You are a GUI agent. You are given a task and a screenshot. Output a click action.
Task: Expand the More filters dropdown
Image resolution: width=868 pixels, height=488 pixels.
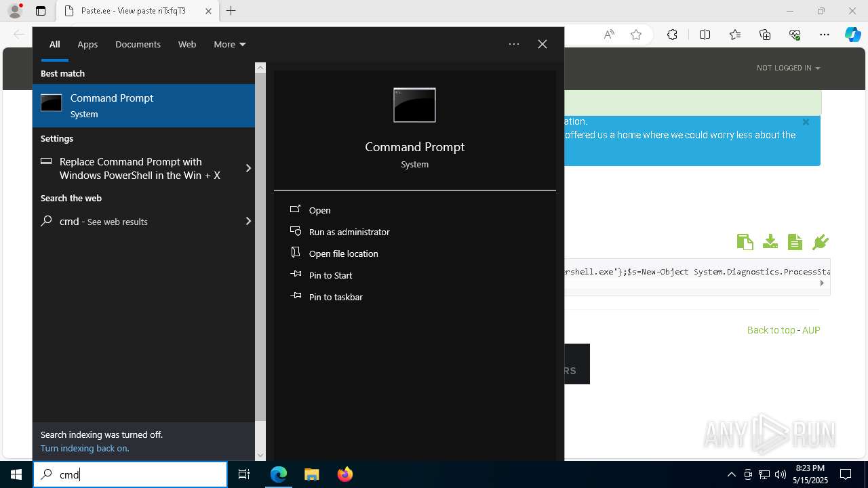tap(230, 44)
